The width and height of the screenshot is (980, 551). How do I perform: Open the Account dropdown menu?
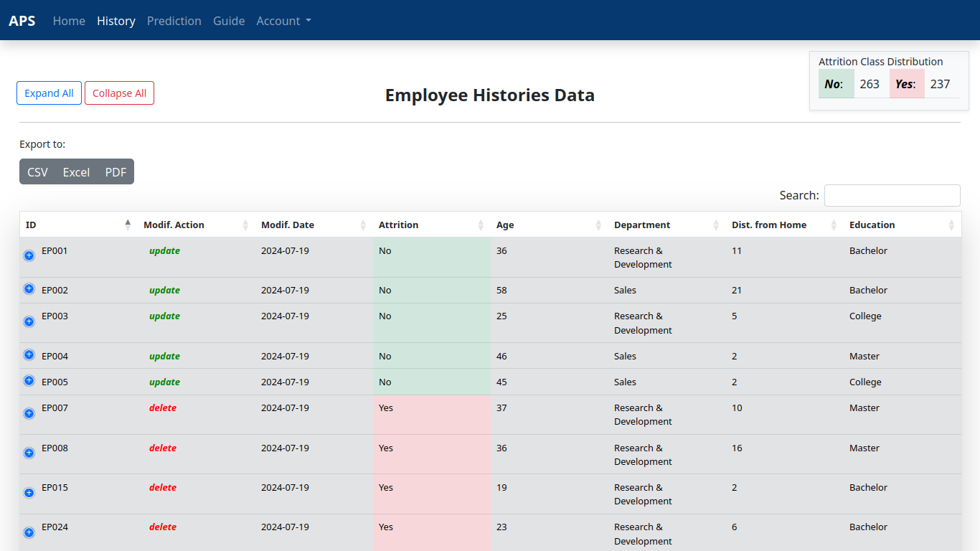tap(283, 21)
